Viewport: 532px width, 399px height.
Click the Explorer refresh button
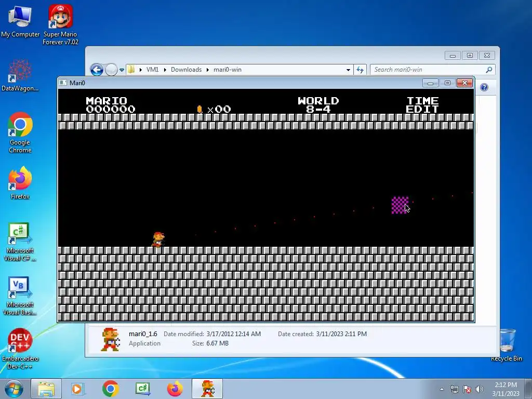coord(360,70)
